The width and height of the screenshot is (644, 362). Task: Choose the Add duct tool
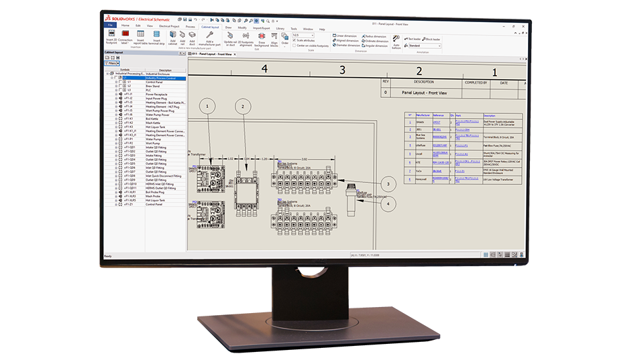click(x=192, y=38)
